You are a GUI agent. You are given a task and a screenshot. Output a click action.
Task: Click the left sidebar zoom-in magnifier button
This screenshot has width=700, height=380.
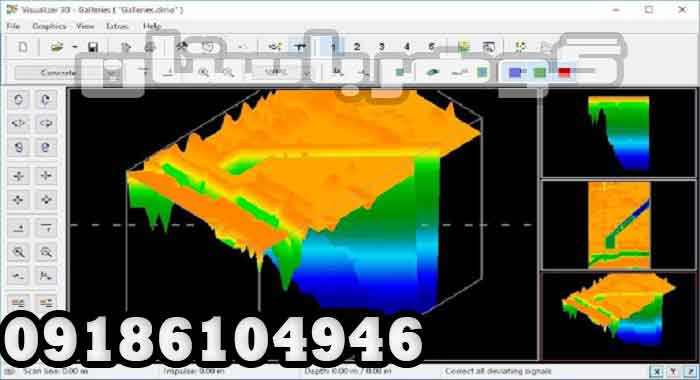tap(19, 252)
